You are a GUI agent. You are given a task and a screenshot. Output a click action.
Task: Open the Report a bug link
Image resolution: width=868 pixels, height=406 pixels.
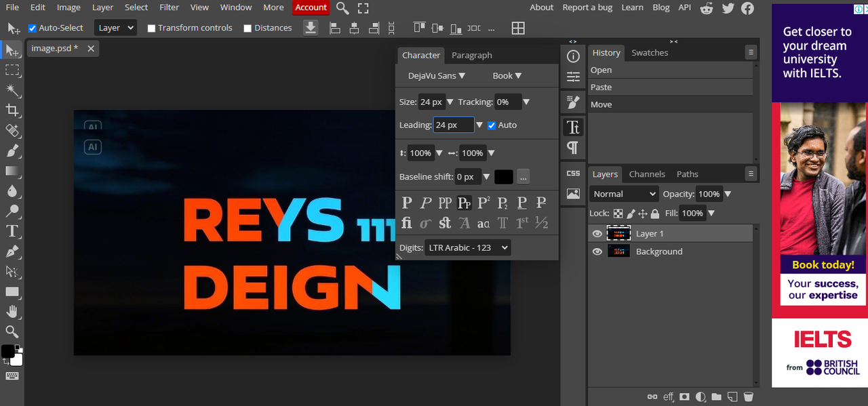pyautogui.click(x=587, y=7)
